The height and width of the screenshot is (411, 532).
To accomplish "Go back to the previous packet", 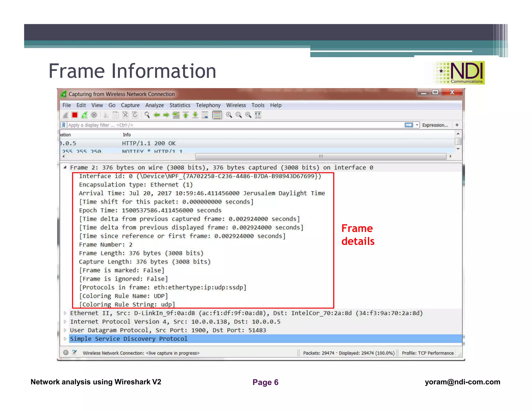I will coord(157,115).
